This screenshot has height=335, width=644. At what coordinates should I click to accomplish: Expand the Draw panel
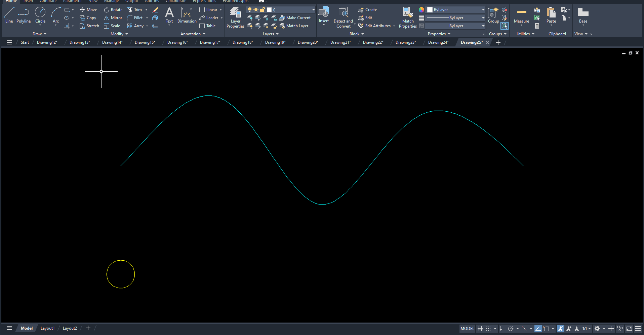point(39,34)
